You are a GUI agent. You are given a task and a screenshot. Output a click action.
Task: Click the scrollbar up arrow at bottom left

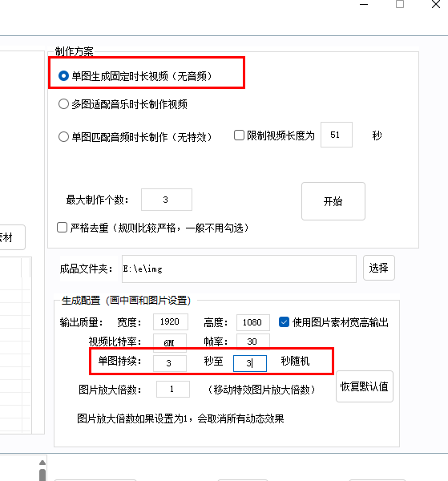42,463
